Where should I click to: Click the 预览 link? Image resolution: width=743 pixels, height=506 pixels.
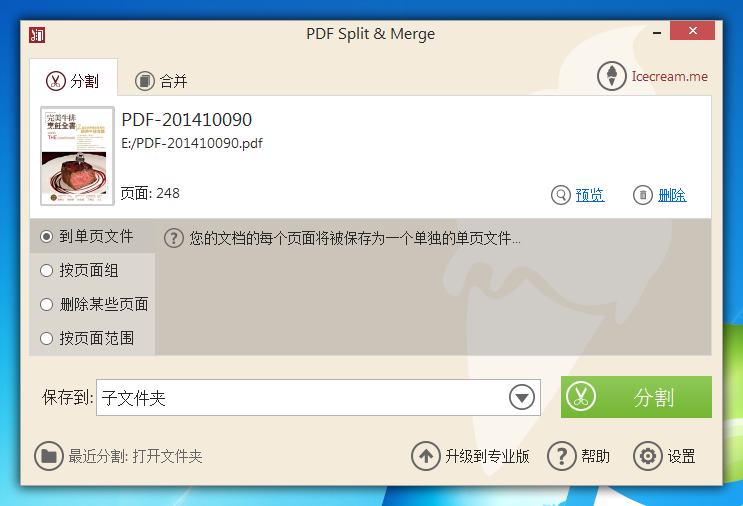pos(589,195)
